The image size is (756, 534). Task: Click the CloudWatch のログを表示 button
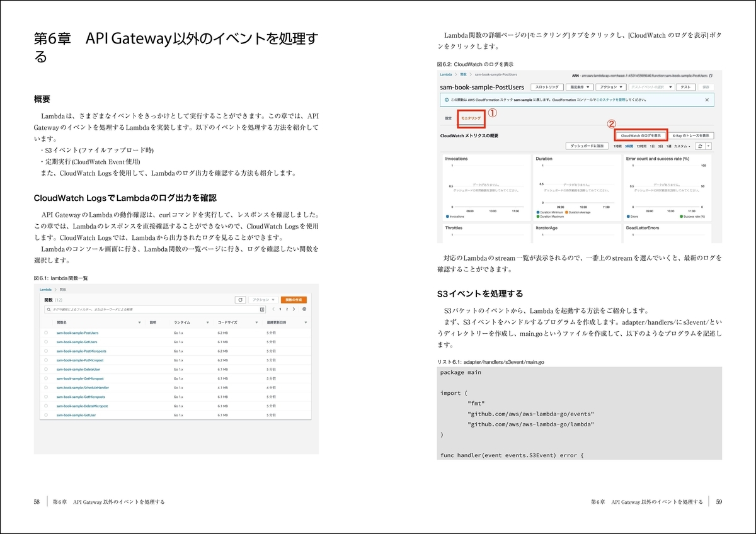(x=640, y=135)
